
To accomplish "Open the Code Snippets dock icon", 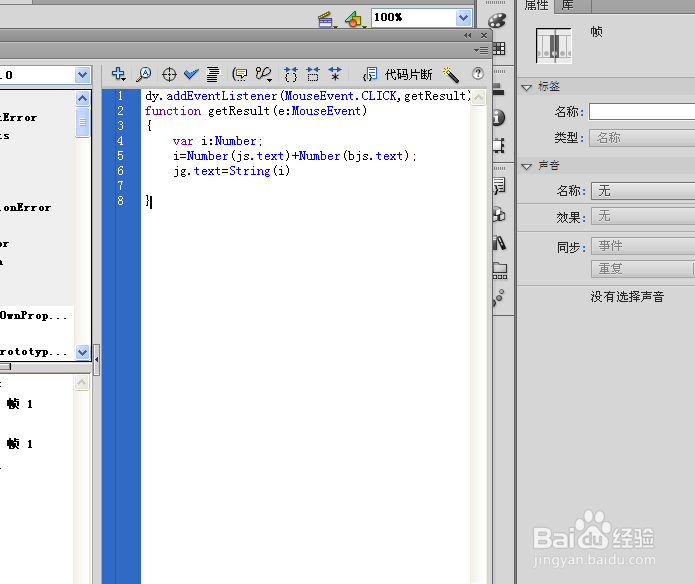I will pos(499,186).
